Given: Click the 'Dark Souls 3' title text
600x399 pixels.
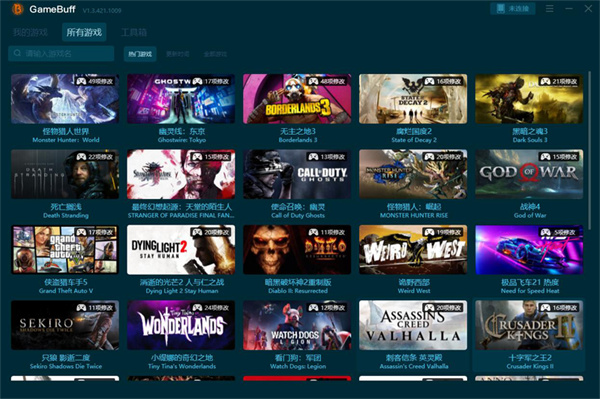Looking at the screenshot, I should coord(530,140).
